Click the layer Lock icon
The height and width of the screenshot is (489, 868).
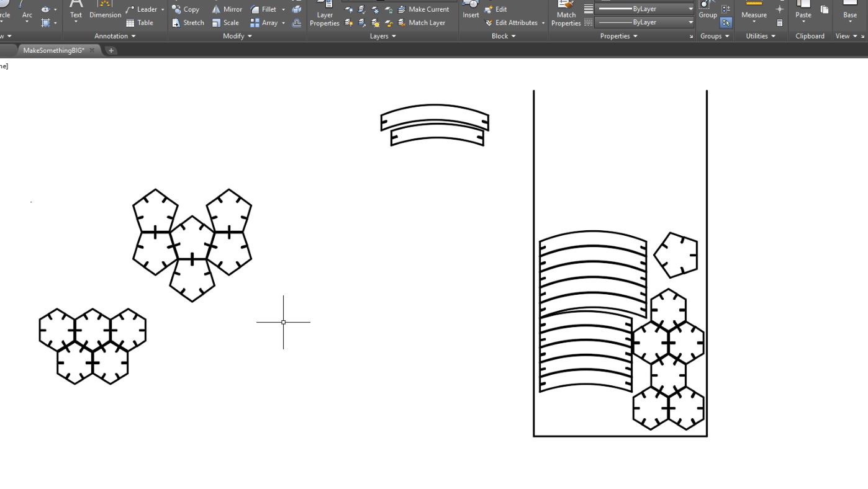point(388,9)
